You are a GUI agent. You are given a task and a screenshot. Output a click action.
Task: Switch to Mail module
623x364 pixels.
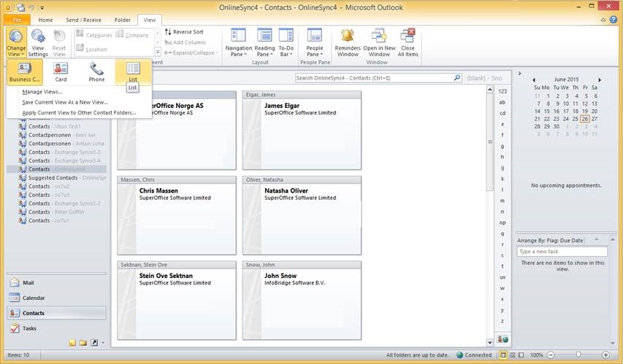tap(56, 282)
